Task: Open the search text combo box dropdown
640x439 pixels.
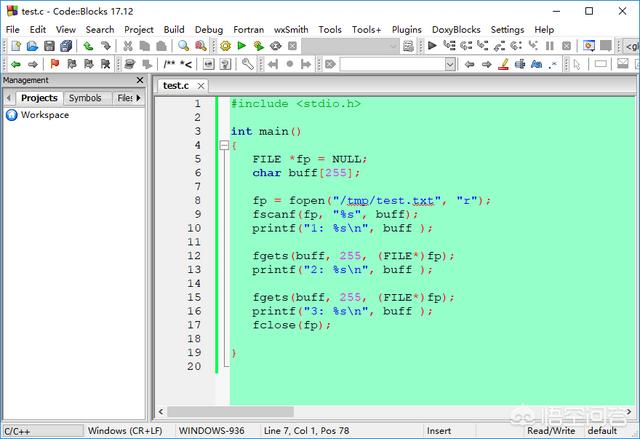Action: pyautogui.click(x=450, y=64)
